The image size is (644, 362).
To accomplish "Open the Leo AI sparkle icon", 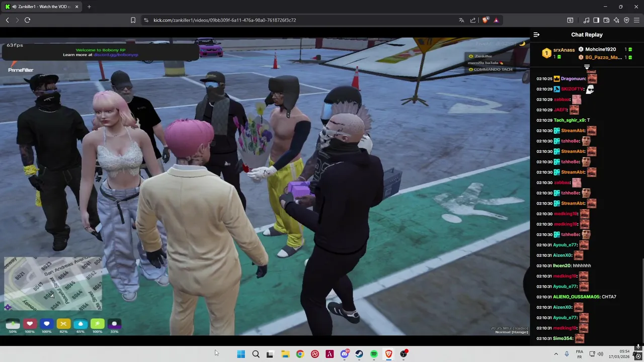I will coord(616,20).
